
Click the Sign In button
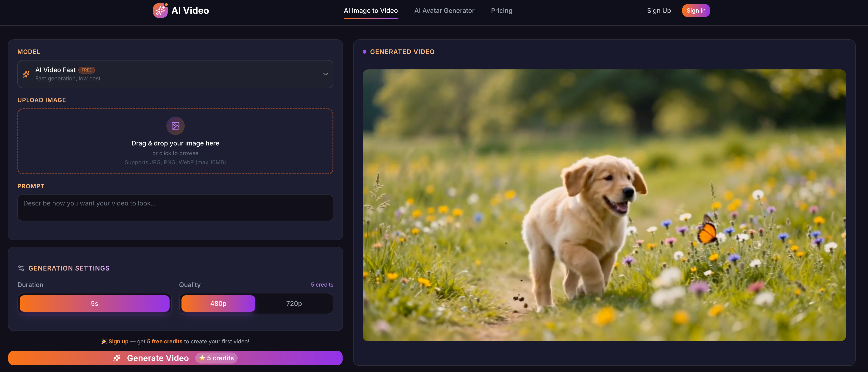click(x=696, y=11)
